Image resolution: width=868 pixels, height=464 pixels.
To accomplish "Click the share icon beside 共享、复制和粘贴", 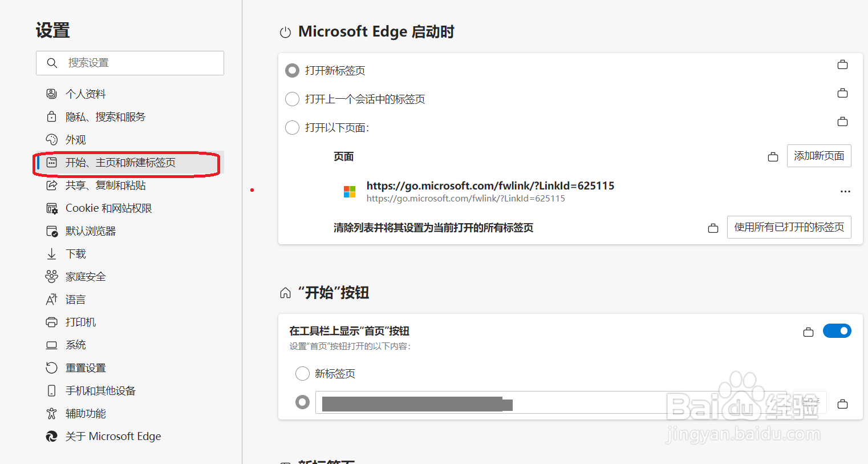I will [51, 185].
